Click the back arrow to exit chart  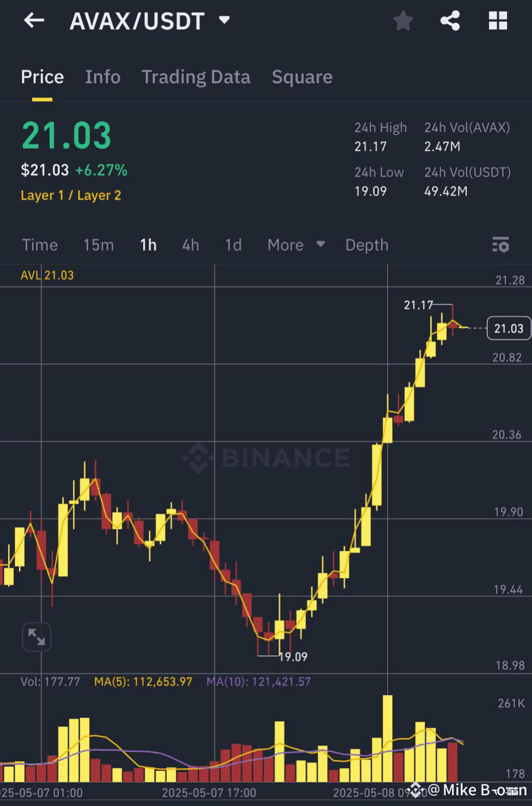[x=33, y=20]
